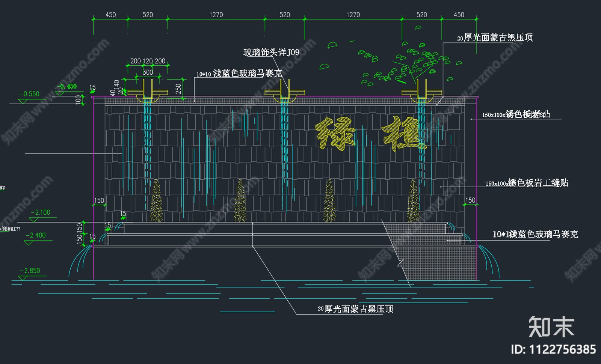Image resolution: width=601 pixels, height=364 pixels.
Task: Click the '知末' logo
Action: pos(551,327)
